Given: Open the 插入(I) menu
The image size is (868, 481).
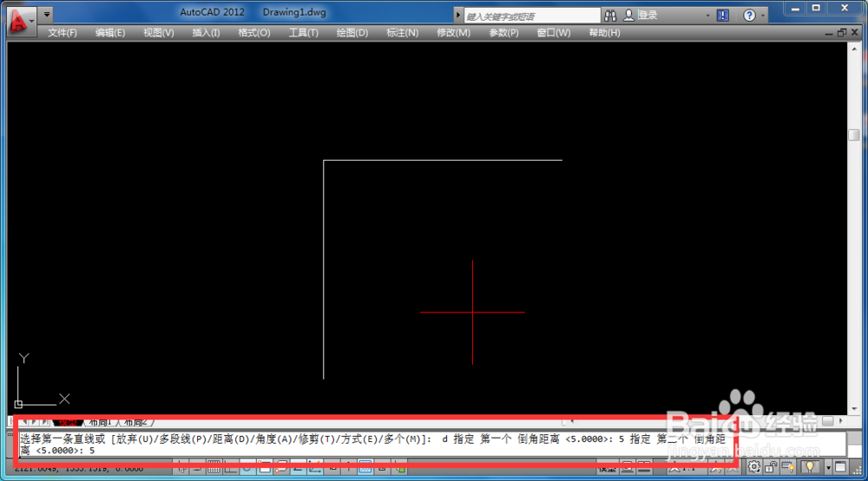Looking at the screenshot, I should [x=206, y=33].
